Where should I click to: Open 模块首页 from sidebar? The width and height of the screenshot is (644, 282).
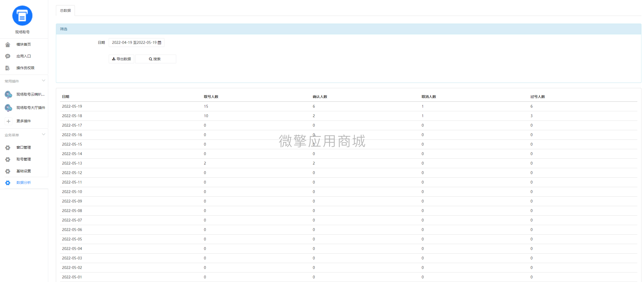(x=23, y=44)
